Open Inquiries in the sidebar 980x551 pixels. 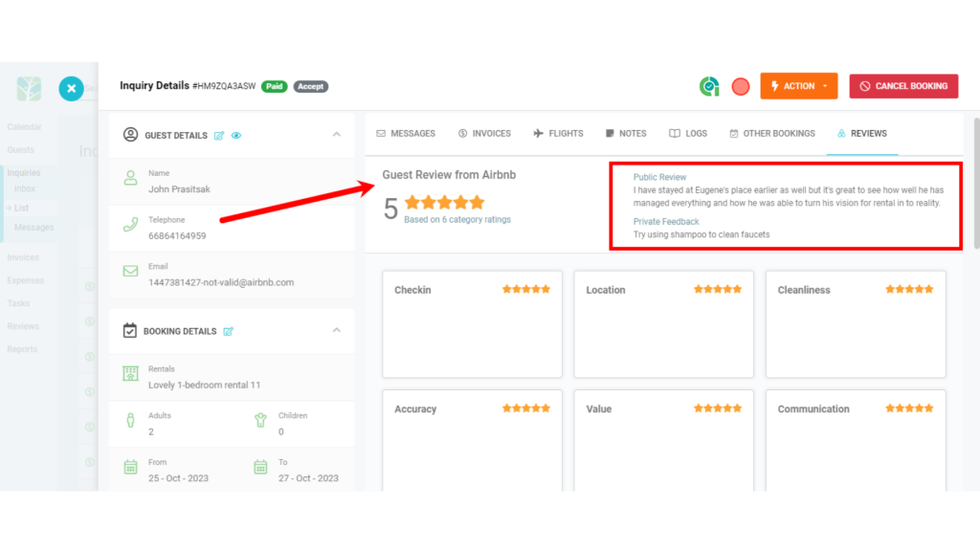(24, 173)
